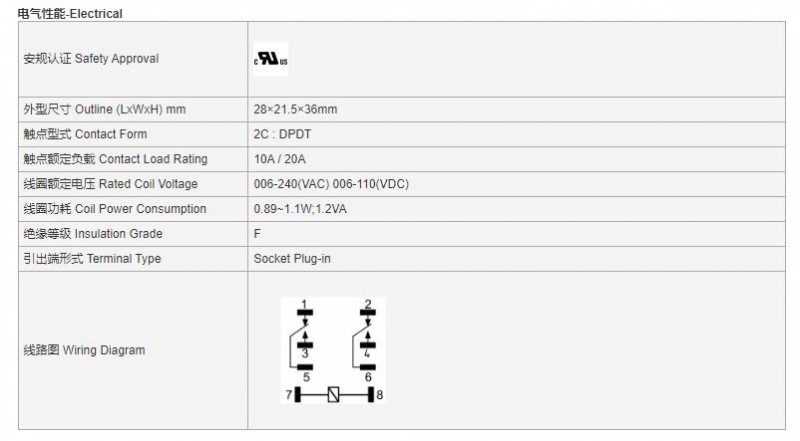Click the 10A / 20A load rating
This screenshot has height=441, width=800.
280,159
